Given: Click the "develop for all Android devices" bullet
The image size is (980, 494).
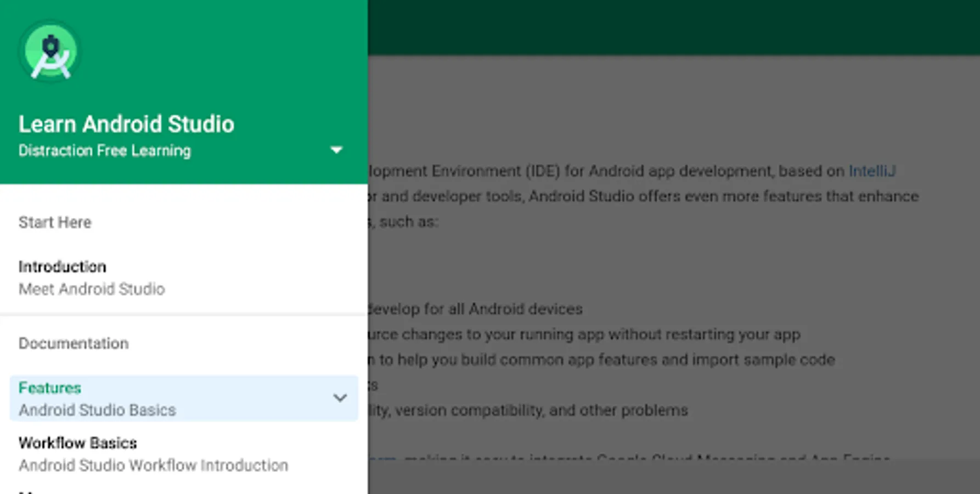Looking at the screenshot, I should pyautogui.click(x=475, y=309).
